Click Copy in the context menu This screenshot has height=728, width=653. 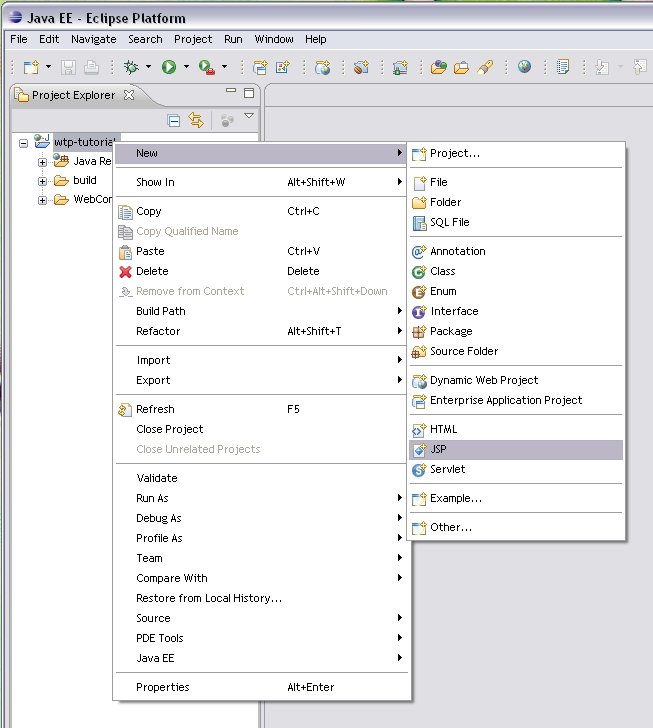pyautogui.click(x=261, y=211)
